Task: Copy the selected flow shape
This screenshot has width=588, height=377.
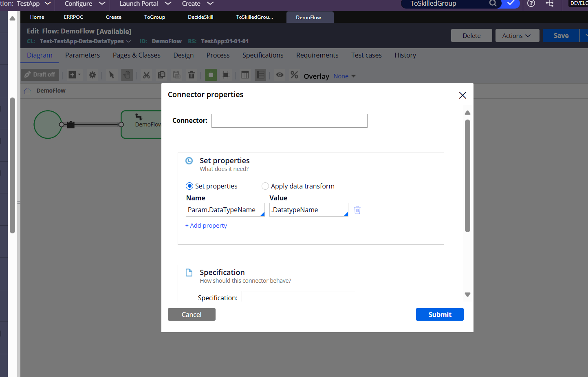Action: (161, 75)
